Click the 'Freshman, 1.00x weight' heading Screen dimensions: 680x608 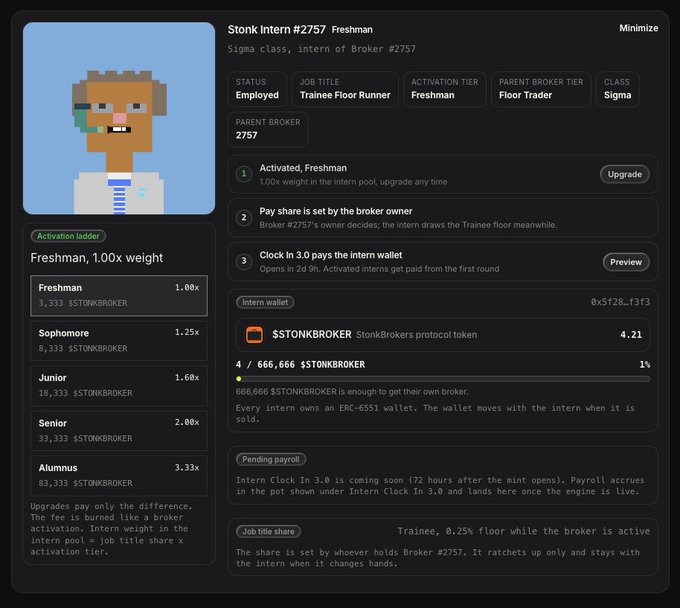click(x=97, y=258)
